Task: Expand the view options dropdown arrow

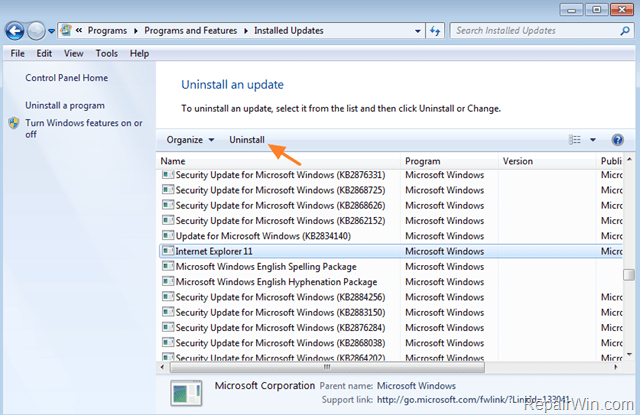Action: [x=593, y=140]
